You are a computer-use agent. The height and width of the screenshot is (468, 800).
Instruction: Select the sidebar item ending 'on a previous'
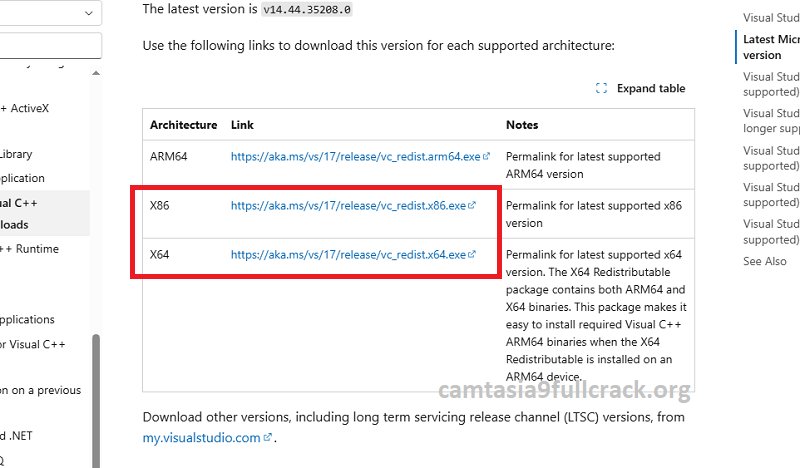click(x=40, y=390)
